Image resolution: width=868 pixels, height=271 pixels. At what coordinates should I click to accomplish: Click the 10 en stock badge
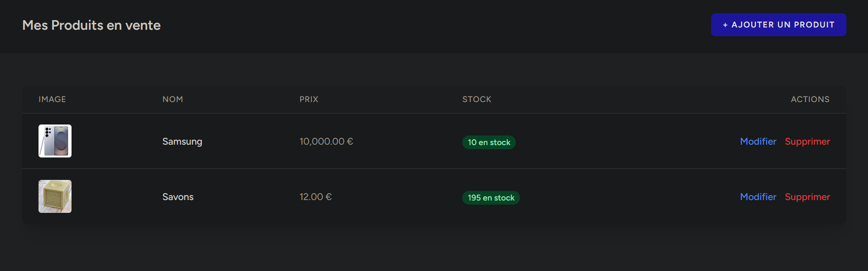[489, 142]
